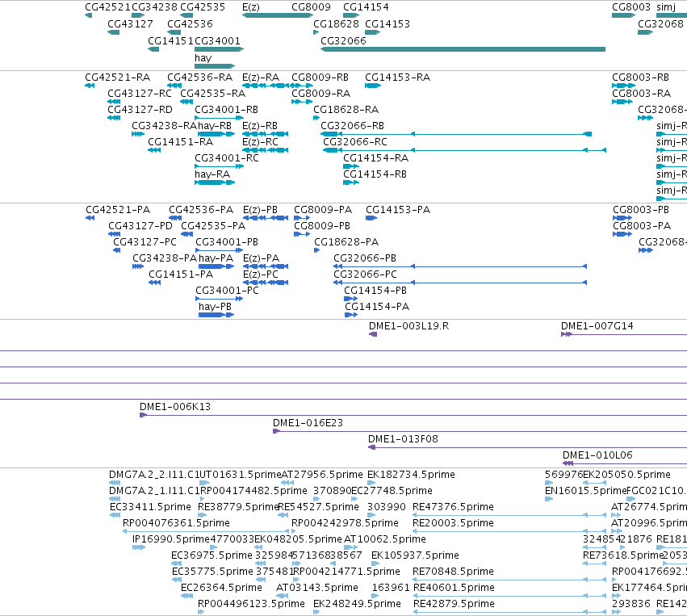The image size is (687, 616).
Task: Click protein CG14154-PA
Action: click(x=377, y=307)
